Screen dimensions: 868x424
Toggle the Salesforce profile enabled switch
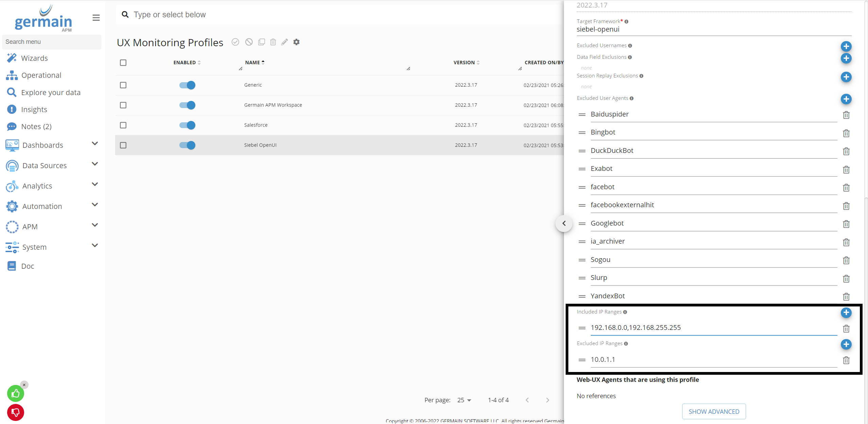[x=187, y=125]
